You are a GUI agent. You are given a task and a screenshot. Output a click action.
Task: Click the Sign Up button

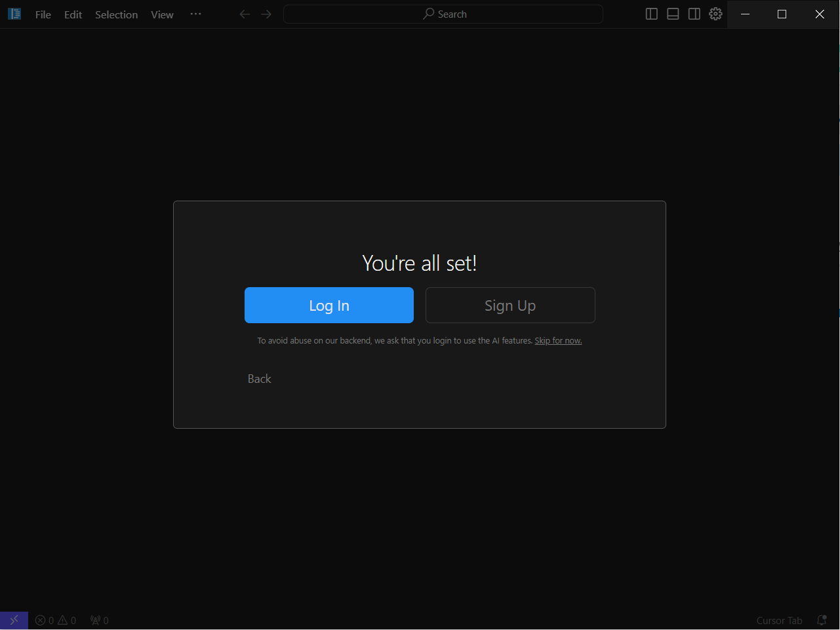pyautogui.click(x=510, y=305)
